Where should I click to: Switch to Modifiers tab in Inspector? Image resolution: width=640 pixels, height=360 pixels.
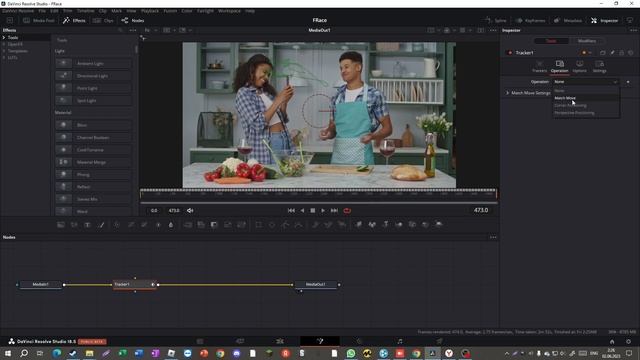click(587, 41)
